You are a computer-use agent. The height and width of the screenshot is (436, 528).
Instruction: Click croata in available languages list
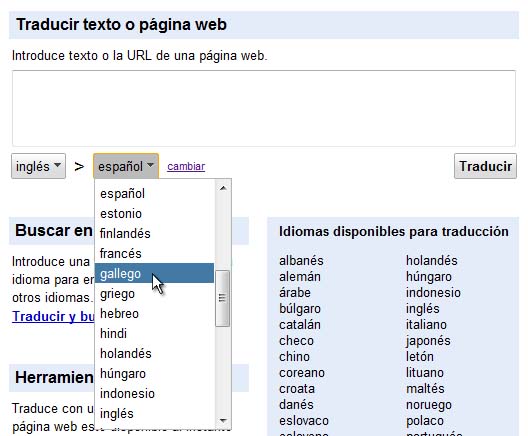[x=297, y=389]
